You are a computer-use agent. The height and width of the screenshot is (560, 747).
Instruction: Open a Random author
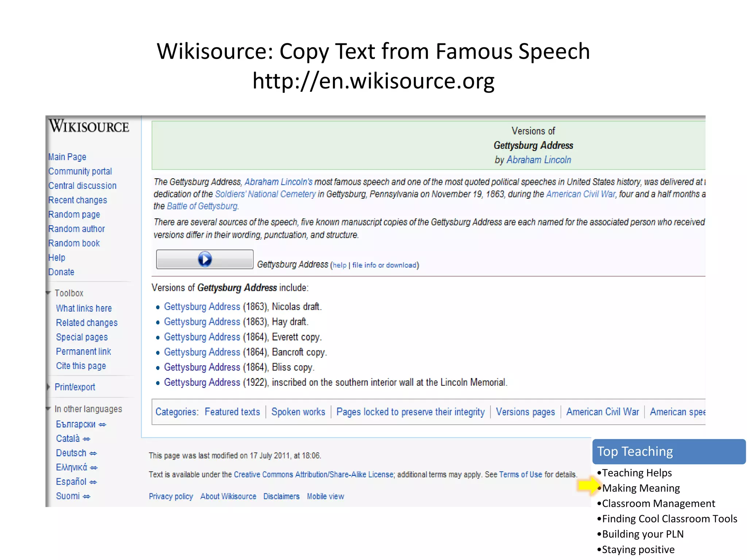[77, 229]
